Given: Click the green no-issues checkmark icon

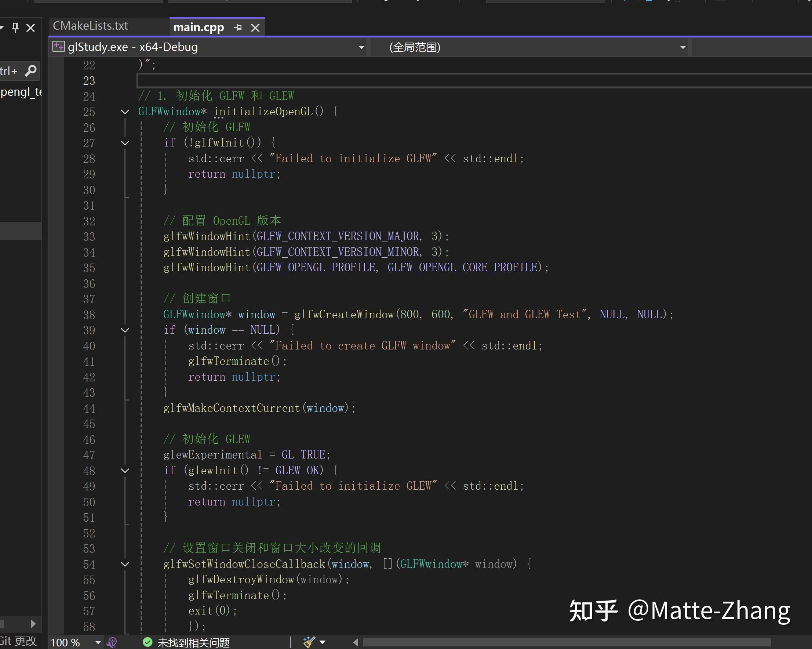Looking at the screenshot, I should point(147,642).
